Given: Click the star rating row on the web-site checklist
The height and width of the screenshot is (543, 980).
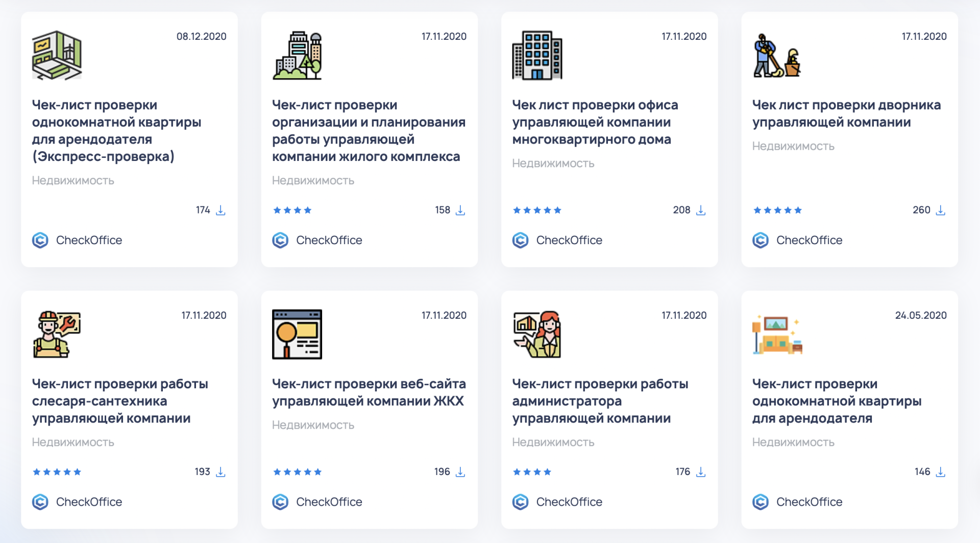Looking at the screenshot, I should pos(297,472).
